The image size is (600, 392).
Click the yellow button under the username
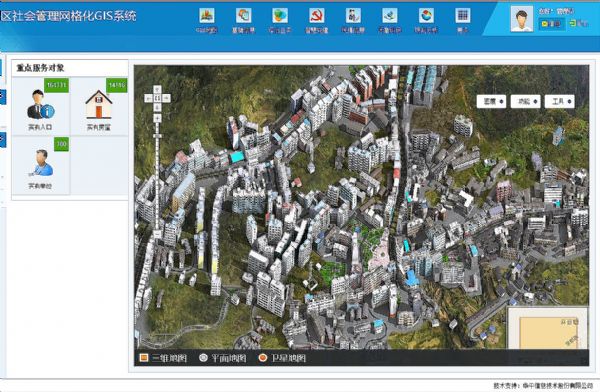551,24
